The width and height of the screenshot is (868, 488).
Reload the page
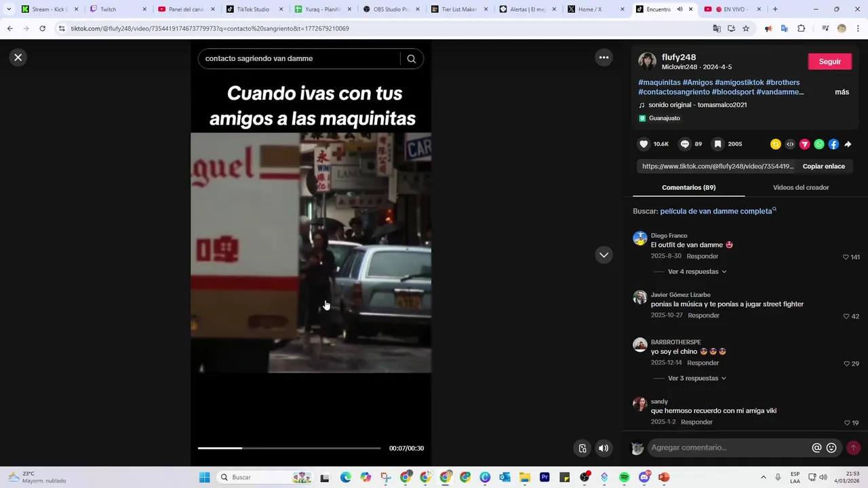[42, 28]
